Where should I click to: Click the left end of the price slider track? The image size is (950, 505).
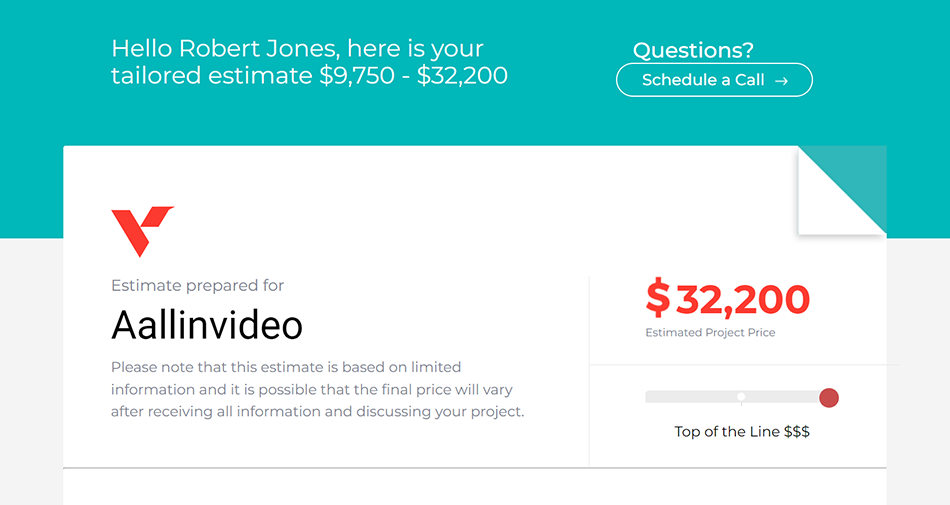pyautogui.click(x=651, y=397)
